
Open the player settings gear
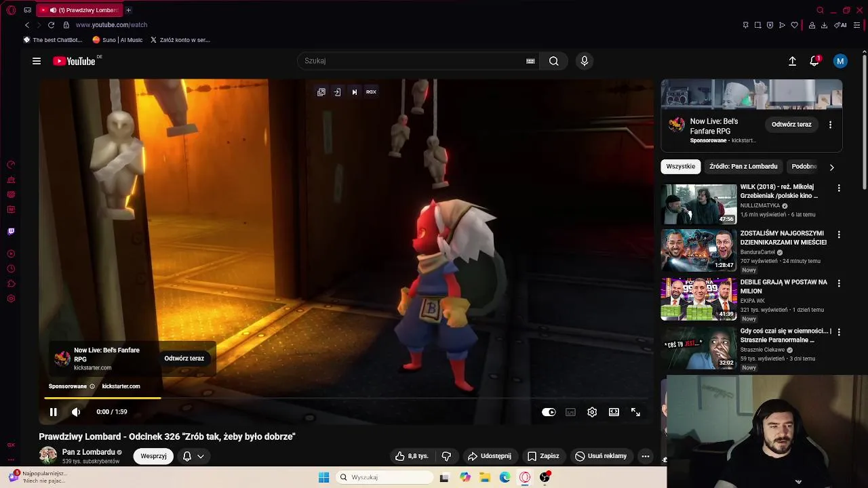(x=592, y=412)
